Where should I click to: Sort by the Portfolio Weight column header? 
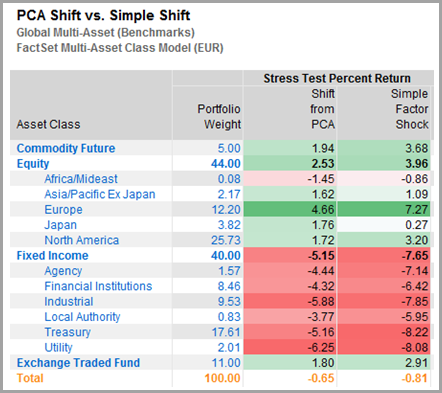pyautogui.click(x=219, y=117)
